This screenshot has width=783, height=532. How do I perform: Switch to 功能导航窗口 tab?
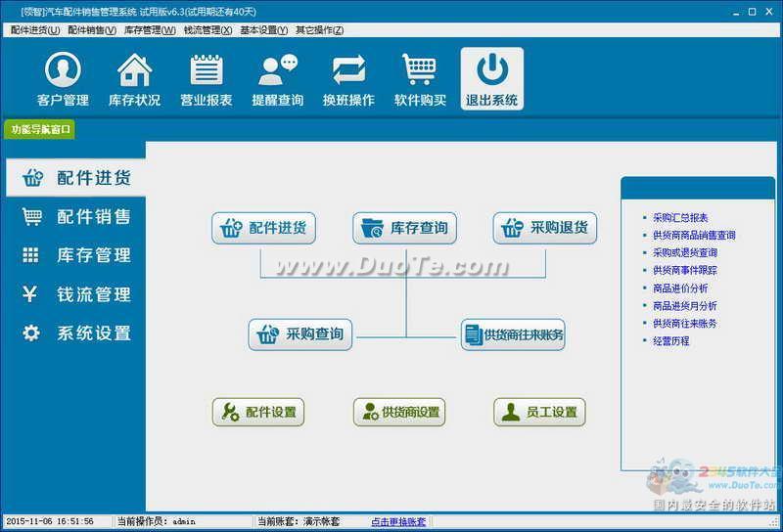point(41,129)
